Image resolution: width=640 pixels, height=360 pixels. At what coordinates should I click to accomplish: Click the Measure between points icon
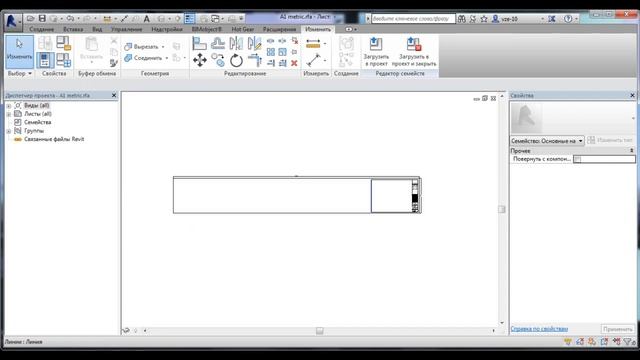[313, 60]
